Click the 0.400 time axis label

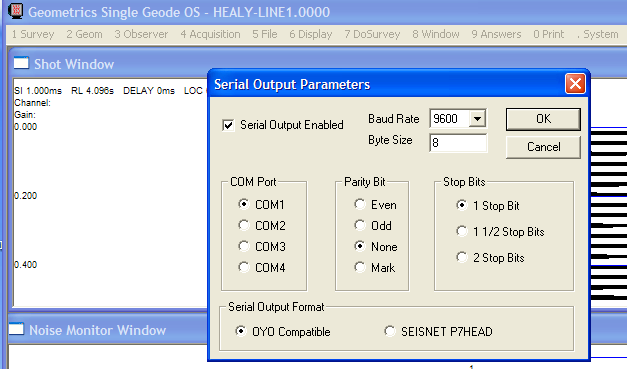(x=25, y=264)
